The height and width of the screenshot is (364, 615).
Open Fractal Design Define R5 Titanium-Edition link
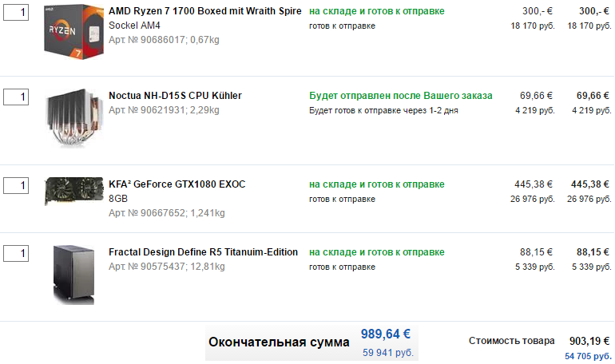[x=203, y=252]
